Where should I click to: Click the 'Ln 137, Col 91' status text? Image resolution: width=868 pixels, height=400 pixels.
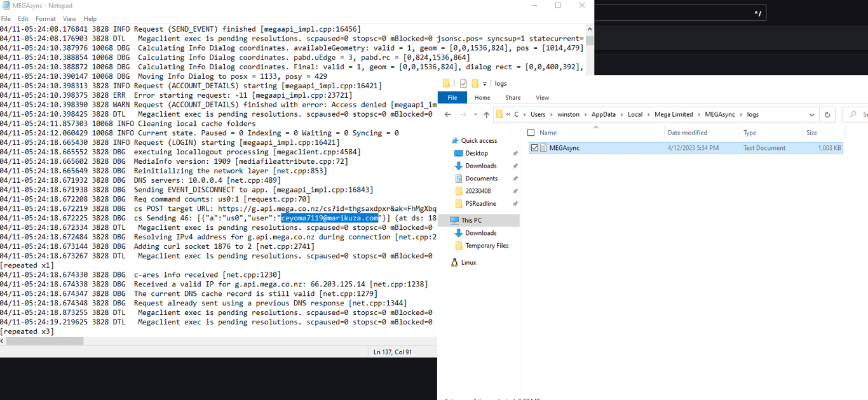(x=393, y=352)
